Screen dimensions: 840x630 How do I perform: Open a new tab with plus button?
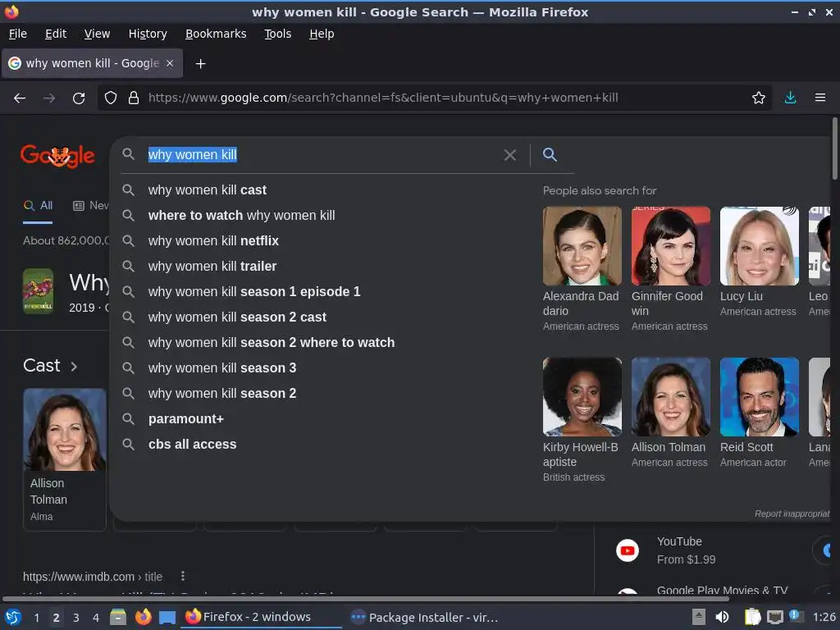pos(200,64)
